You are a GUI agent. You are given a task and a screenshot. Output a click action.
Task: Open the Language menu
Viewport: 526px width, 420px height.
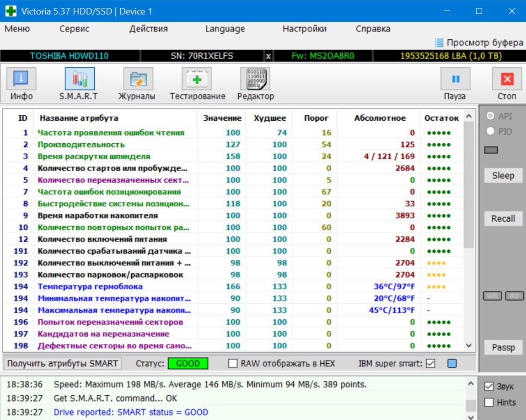pos(225,29)
